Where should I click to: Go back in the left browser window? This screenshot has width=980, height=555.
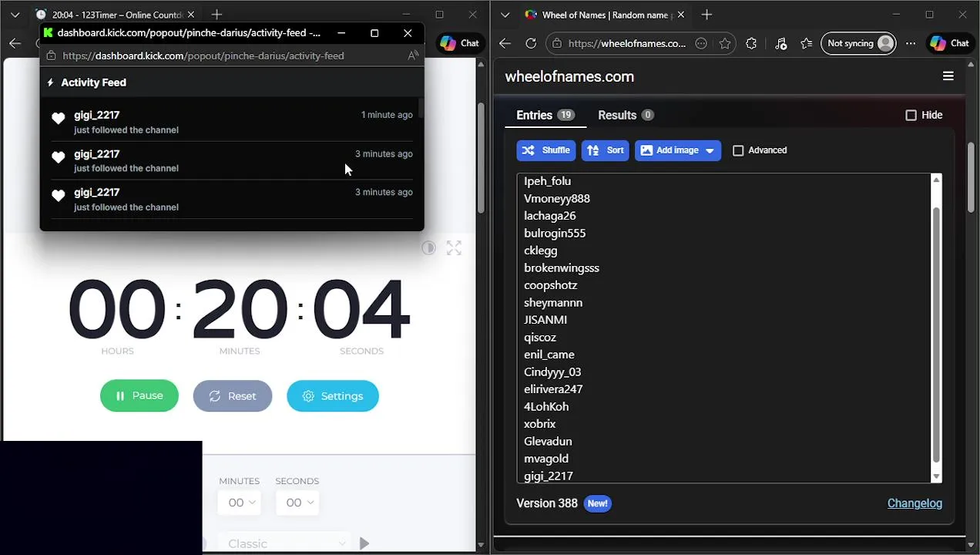[15, 43]
